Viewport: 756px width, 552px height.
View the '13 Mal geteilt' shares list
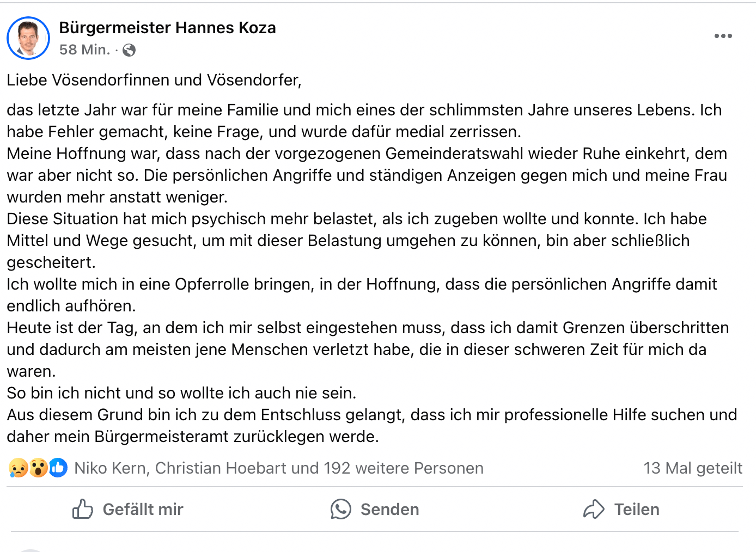coord(692,468)
